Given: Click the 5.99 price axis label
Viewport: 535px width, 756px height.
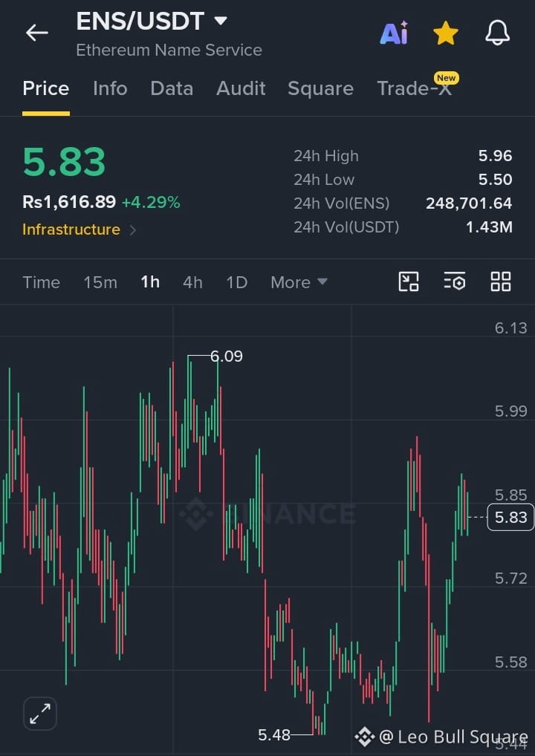Looking at the screenshot, I should point(511,411).
